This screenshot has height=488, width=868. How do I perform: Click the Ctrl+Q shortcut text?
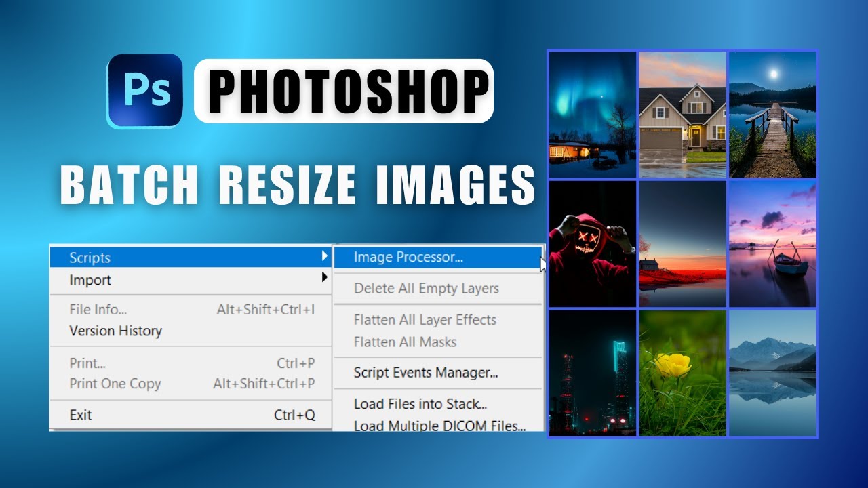click(x=294, y=415)
